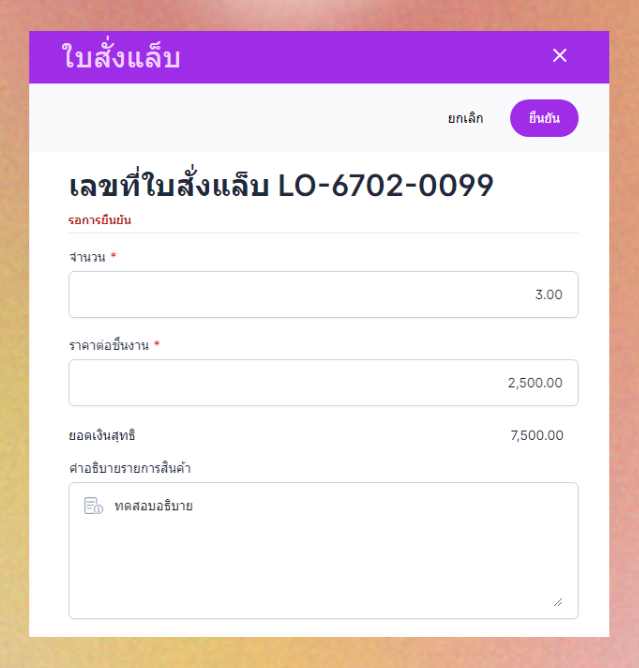This screenshot has height=668, width=639.
Task: Select the heading เลขที่ใบสั่งแล็บ LO-6702-0099
Action: click(x=281, y=186)
